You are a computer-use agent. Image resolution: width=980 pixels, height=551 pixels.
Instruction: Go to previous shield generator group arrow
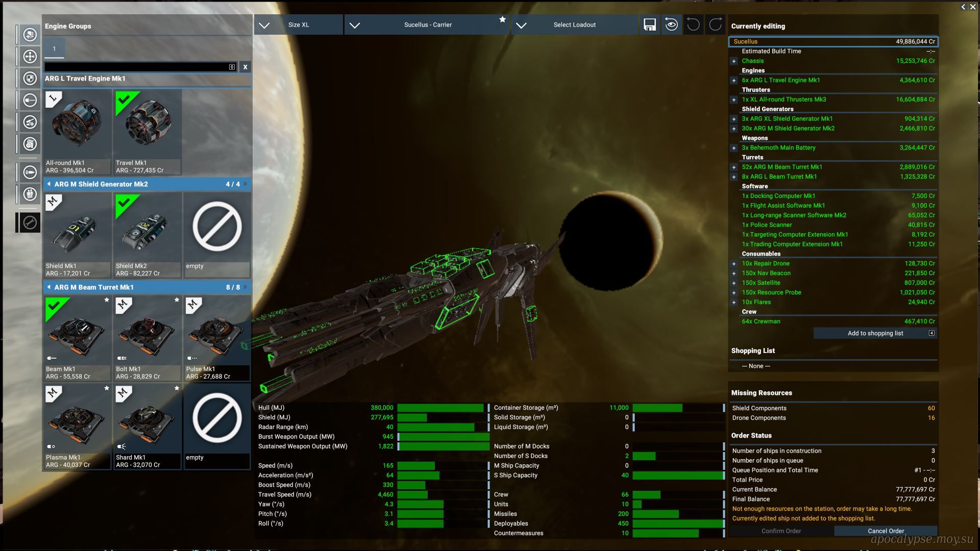pyautogui.click(x=49, y=184)
